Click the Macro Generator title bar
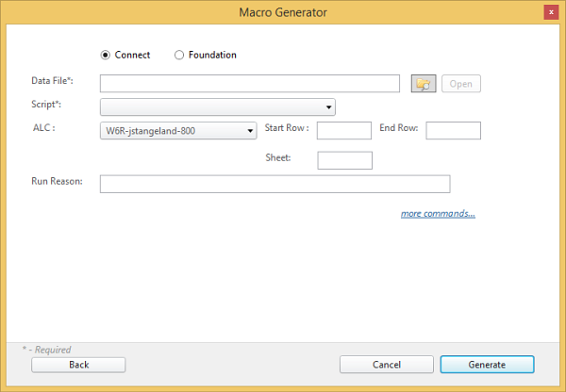Screen dimensions: 566x392 [x=283, y=12]
